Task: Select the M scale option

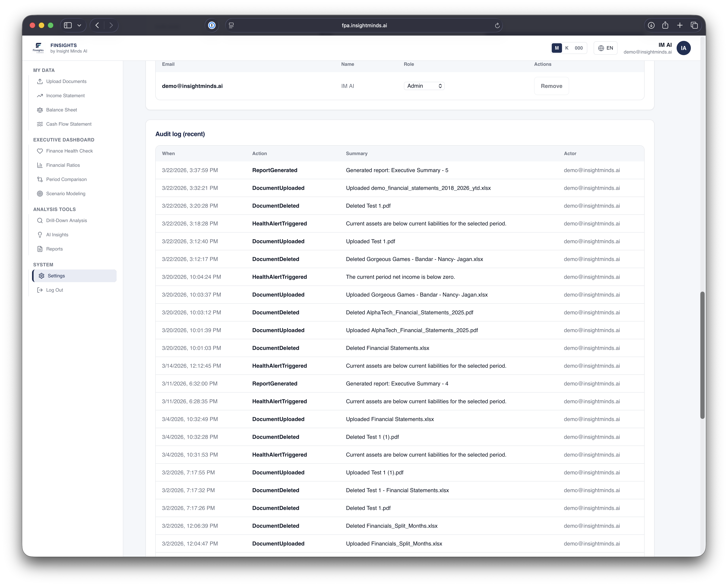Action: click(x=557, y=48)
